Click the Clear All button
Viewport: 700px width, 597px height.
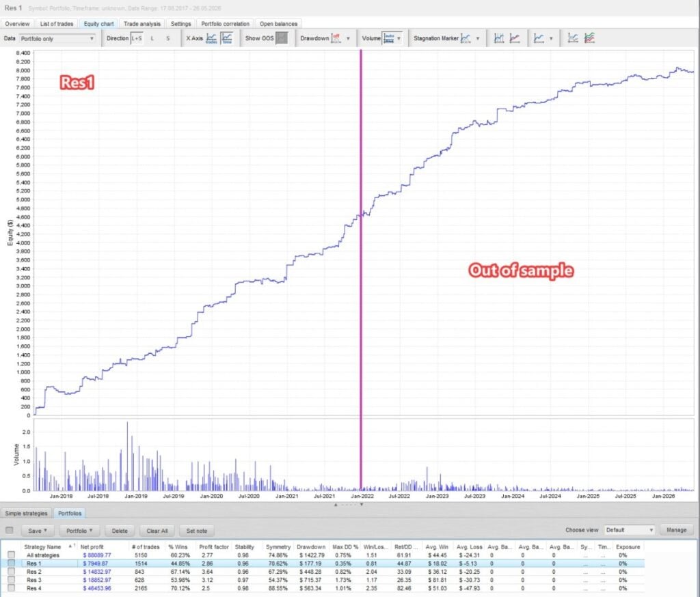coord(157,531)
